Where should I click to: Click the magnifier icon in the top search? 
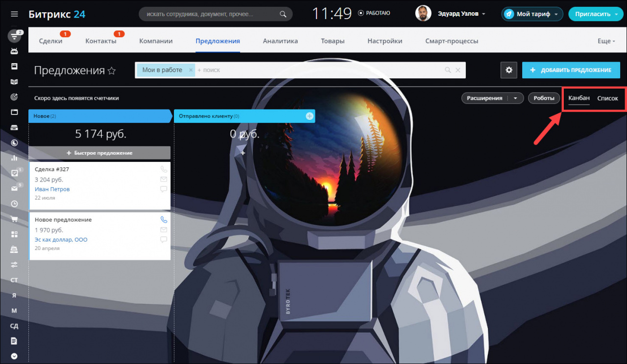tap(283, 14)
